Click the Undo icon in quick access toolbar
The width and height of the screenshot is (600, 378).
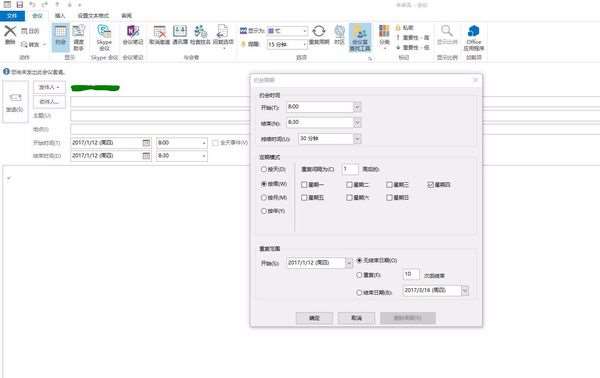pyautogui.click(x=32, y=5)
